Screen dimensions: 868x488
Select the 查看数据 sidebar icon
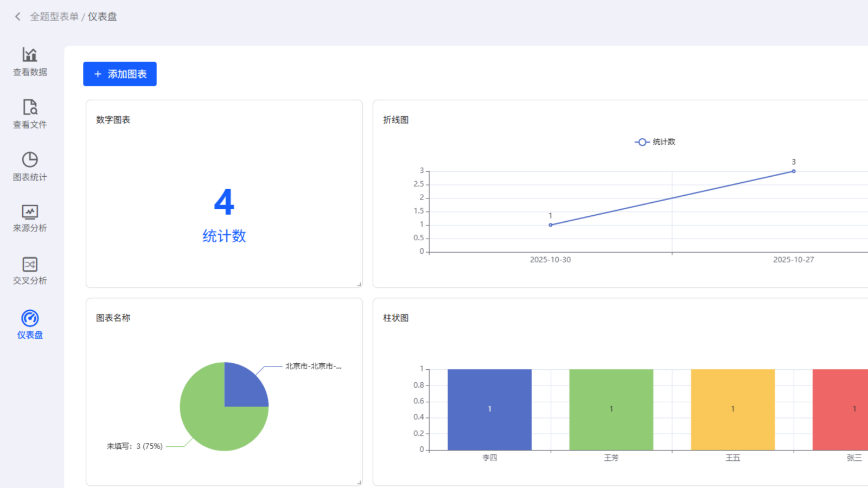pyautogui.click(x=30, y=55)
